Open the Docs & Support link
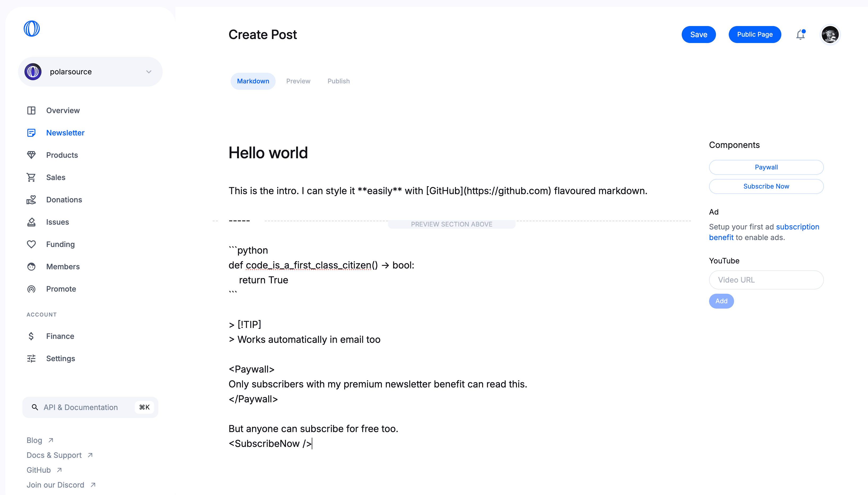 [x=54, y=455]
